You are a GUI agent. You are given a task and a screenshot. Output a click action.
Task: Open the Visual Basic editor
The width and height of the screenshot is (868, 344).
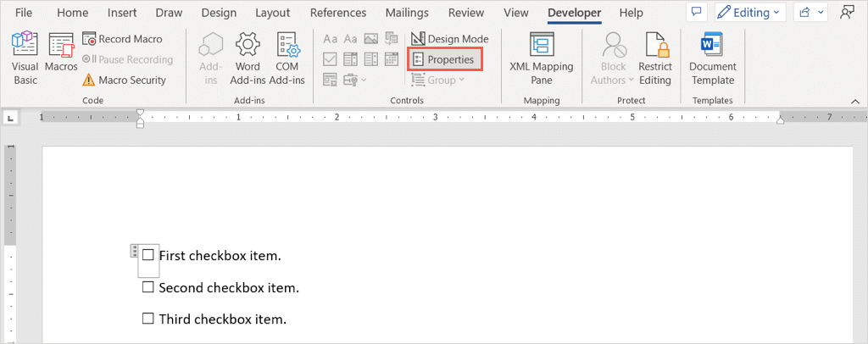pos(25,58)
